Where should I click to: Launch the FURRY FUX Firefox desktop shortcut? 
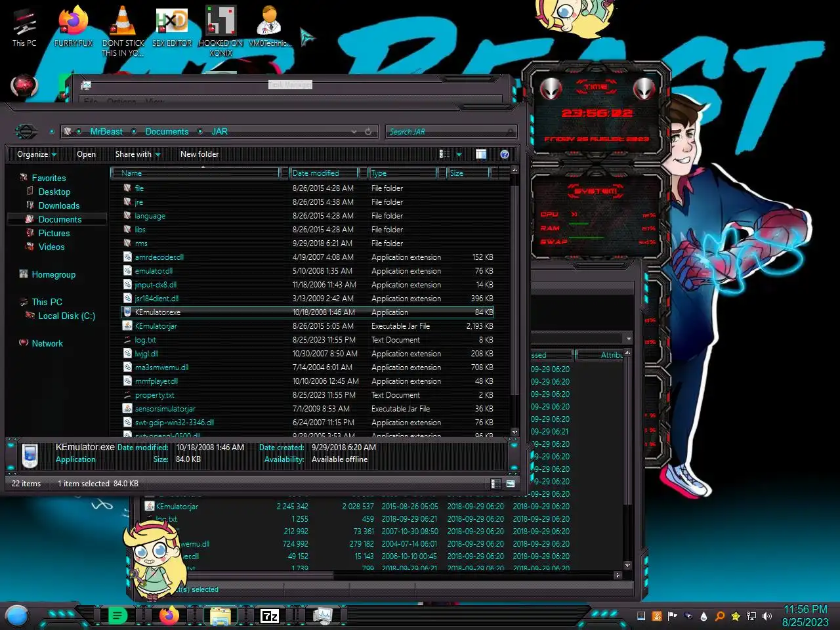[73, 28]
